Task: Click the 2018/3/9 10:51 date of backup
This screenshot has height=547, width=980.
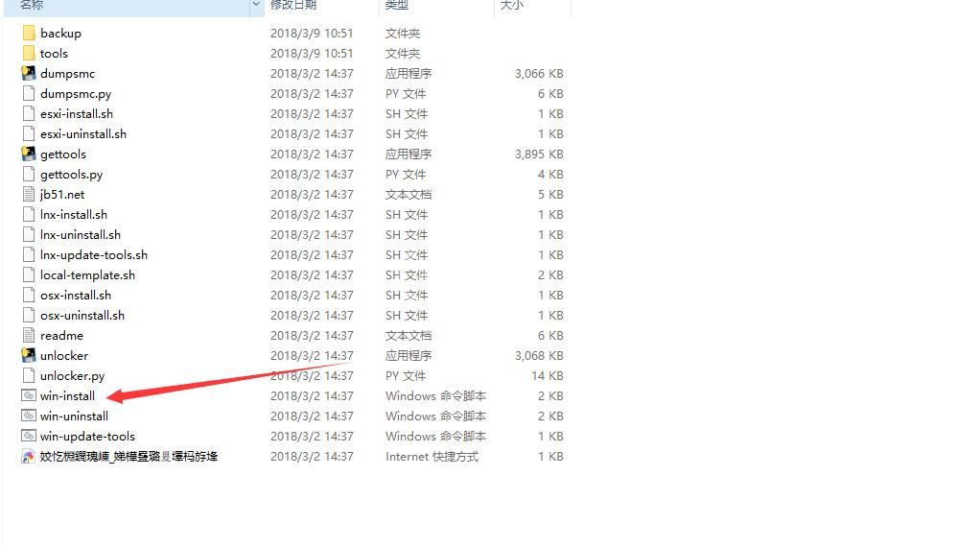Action: 312,34
